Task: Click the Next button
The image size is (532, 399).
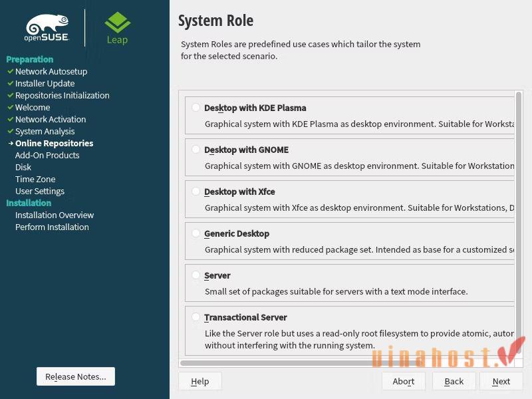Action: (x=501, y=381)
